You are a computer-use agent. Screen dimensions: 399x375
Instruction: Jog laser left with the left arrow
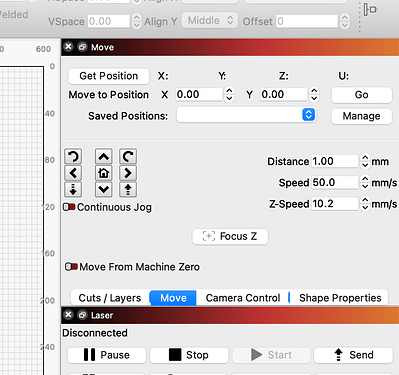pos(73,173)
